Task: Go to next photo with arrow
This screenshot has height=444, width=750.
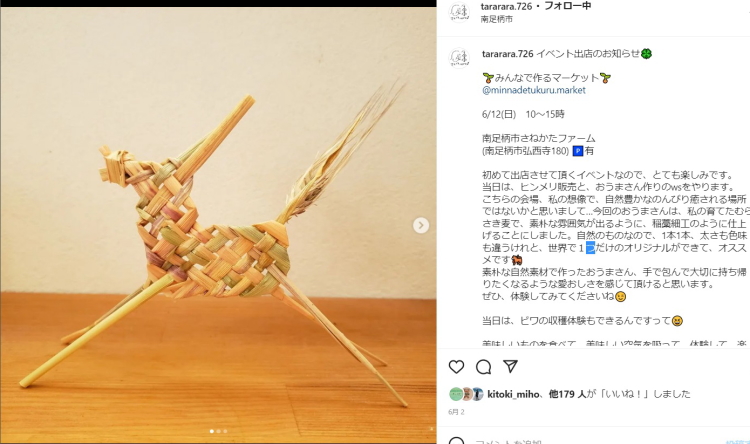Action: (421, 225)
